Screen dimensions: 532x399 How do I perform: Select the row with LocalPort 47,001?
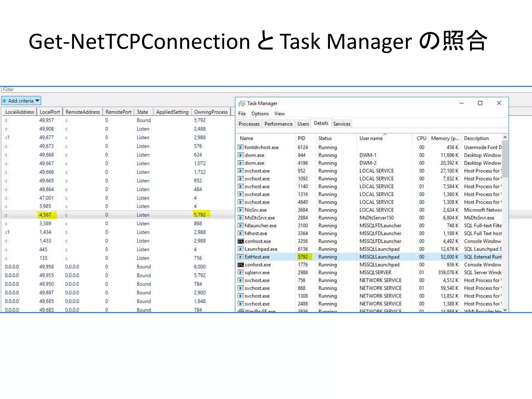[118, 198]
